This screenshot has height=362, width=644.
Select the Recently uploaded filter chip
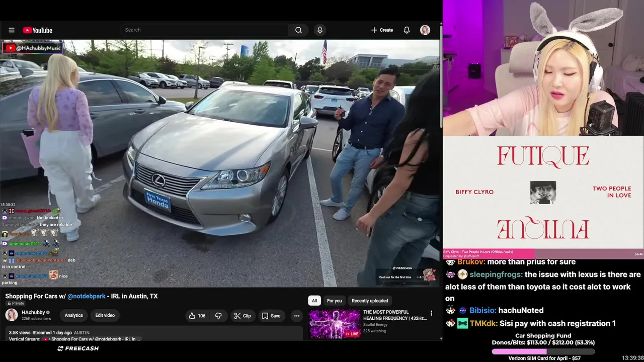click(370, 301)
